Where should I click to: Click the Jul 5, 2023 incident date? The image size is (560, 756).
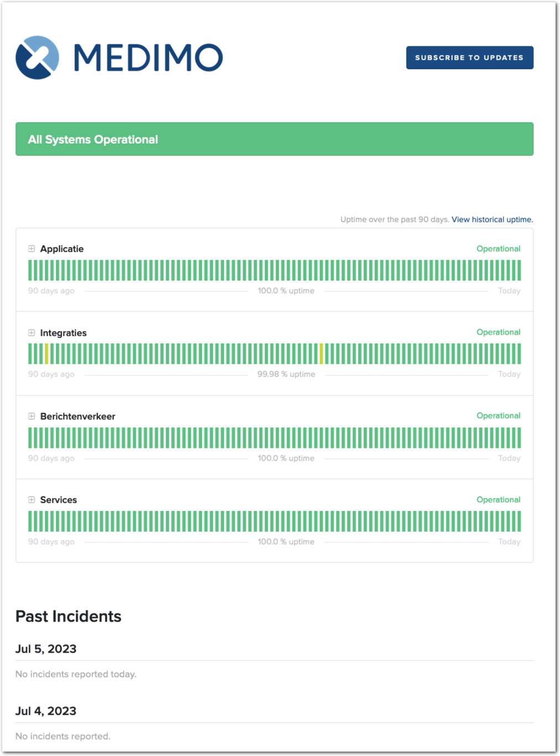coord(46,649)
